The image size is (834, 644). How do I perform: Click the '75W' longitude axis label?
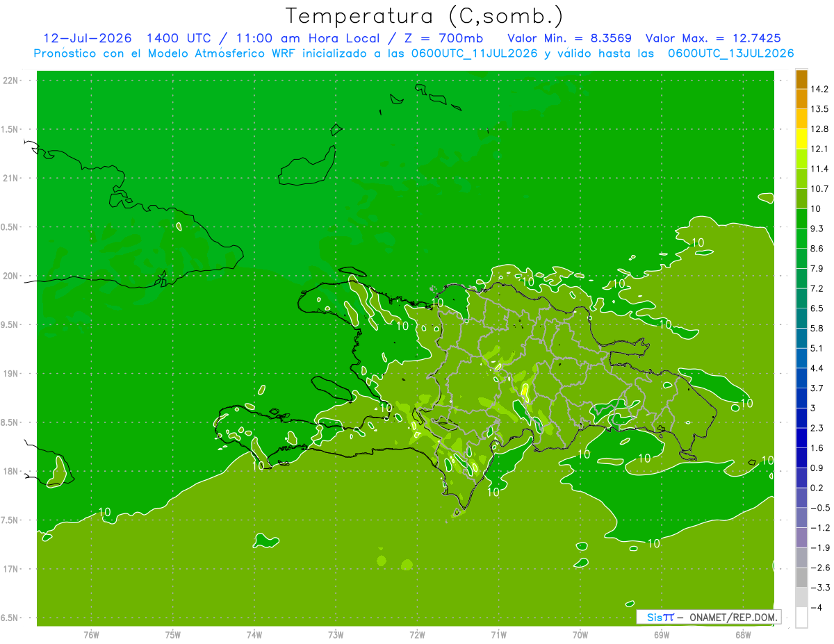pos(172,635)
